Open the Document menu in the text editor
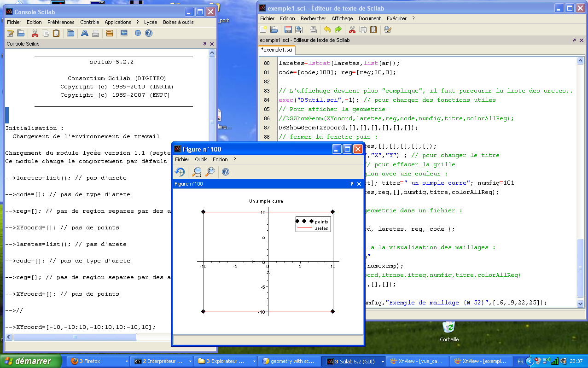 point(370,18)
